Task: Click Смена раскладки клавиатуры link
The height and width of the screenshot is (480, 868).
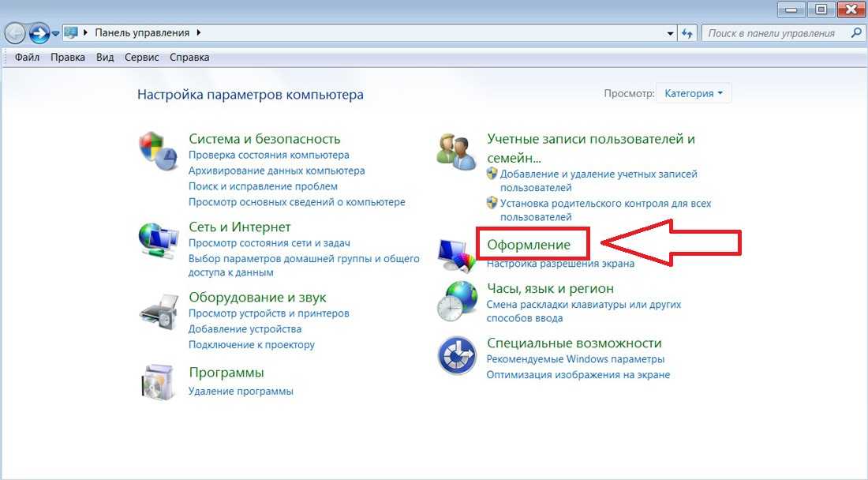Action: (x=584, y=311)
